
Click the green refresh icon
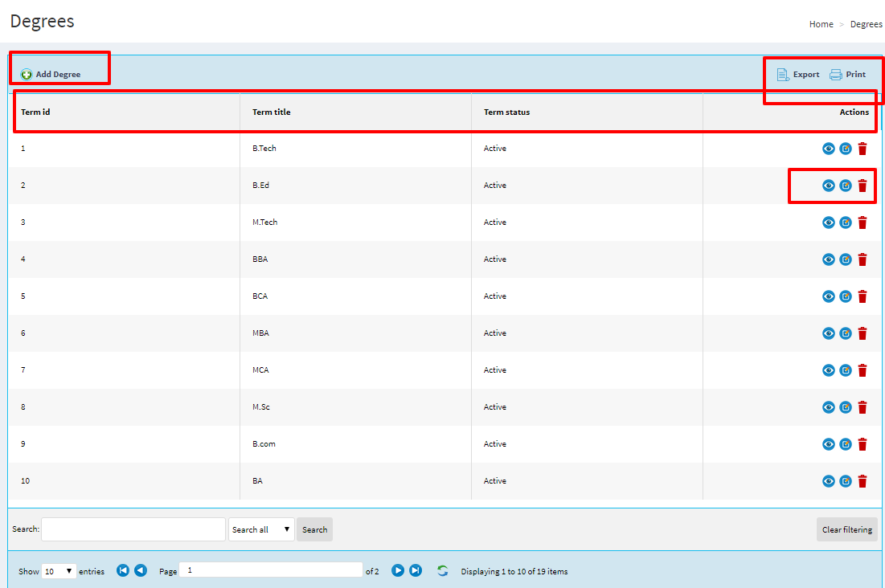pos(442,570)
